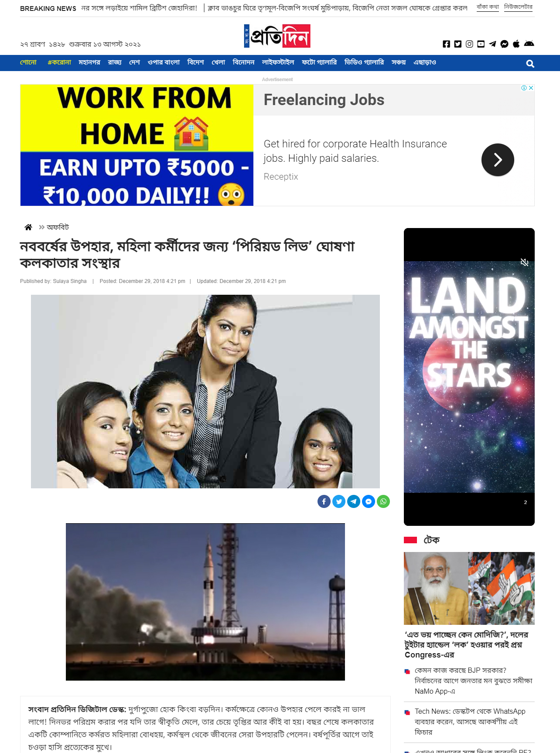Share the article via the WhatsApp icon
This screenshot has width=560, height=753.
pos(383,501)
